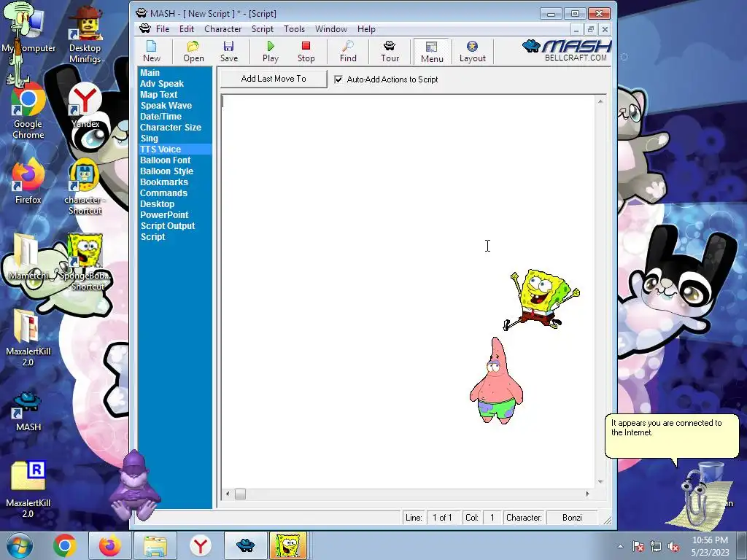Screen dimensions: 747x560
Task: Select the Mametchi folder on desktop
Action: [28, 257]
